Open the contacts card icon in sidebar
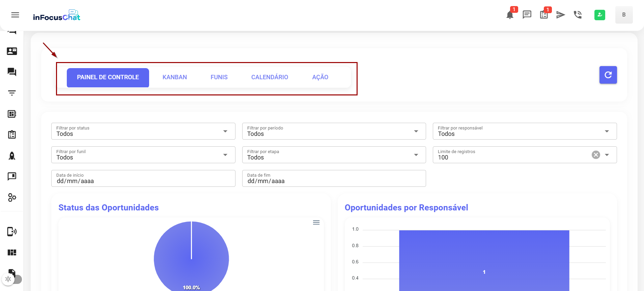Image resolution: width=644 pixels, height=291 pixels. tap(12, 51)
